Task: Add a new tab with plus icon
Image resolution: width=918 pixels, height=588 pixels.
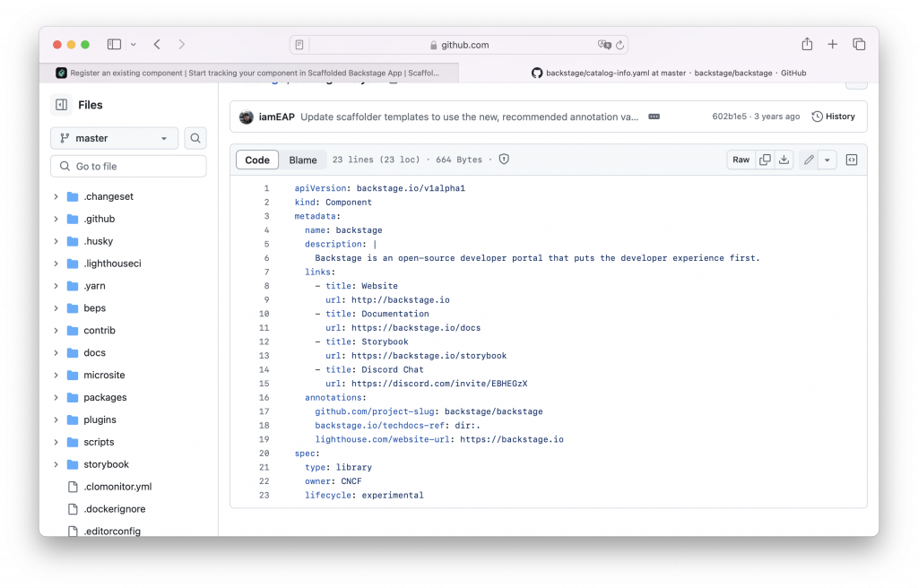Action: click(833, 45)
